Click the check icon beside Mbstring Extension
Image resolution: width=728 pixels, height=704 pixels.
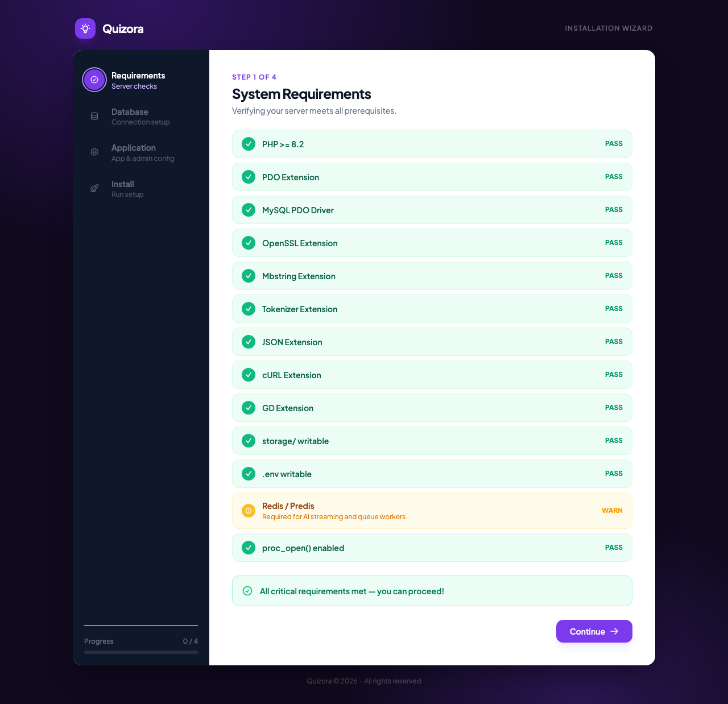click(x=249, y=276)
